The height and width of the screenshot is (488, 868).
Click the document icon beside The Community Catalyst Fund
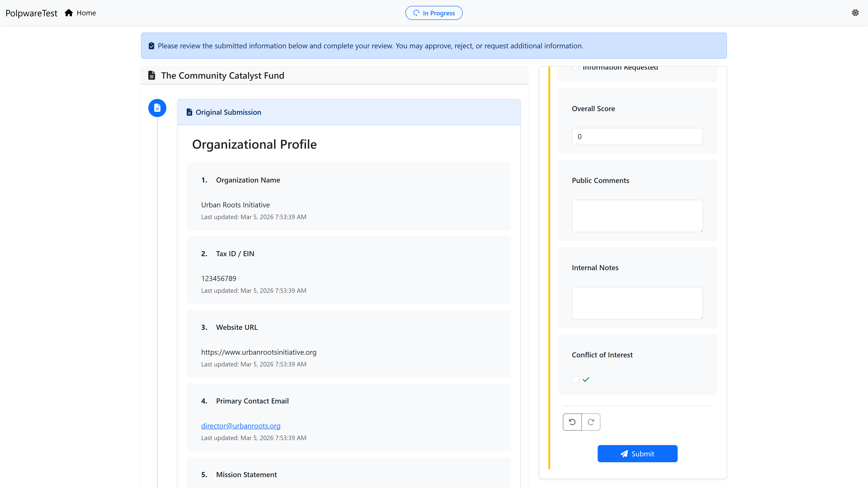click(x=151, y=75)
